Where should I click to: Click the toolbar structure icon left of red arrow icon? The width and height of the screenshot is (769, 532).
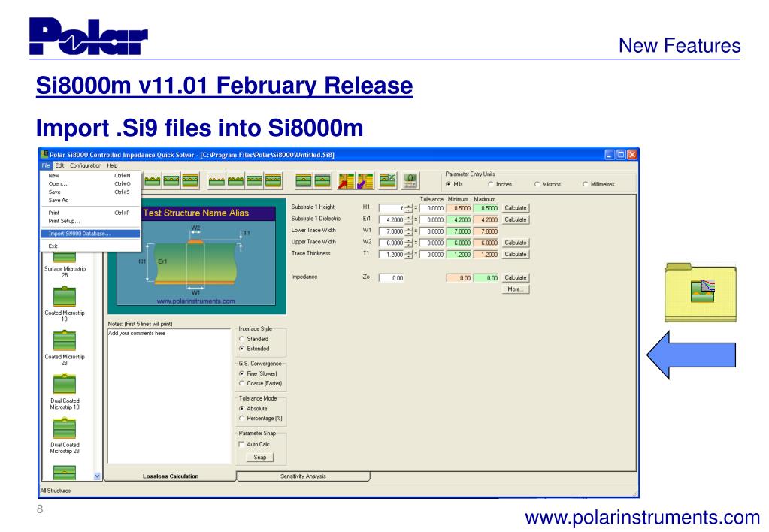click(x=322, y=181)
